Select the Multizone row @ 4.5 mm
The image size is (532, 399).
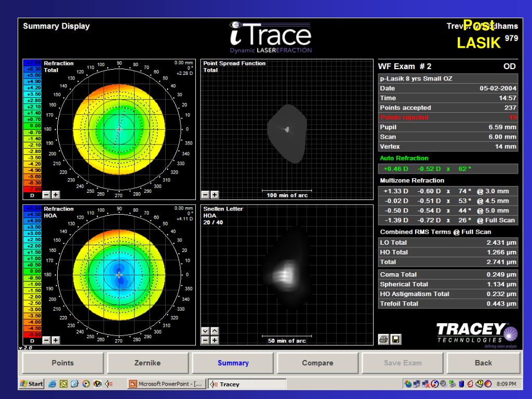click(448, 201)
